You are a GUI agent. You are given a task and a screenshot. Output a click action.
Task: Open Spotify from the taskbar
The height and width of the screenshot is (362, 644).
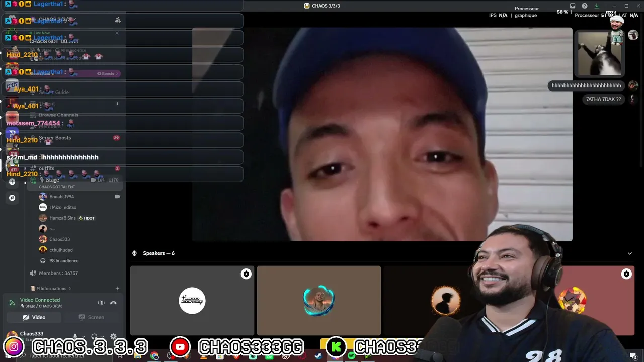351,356
